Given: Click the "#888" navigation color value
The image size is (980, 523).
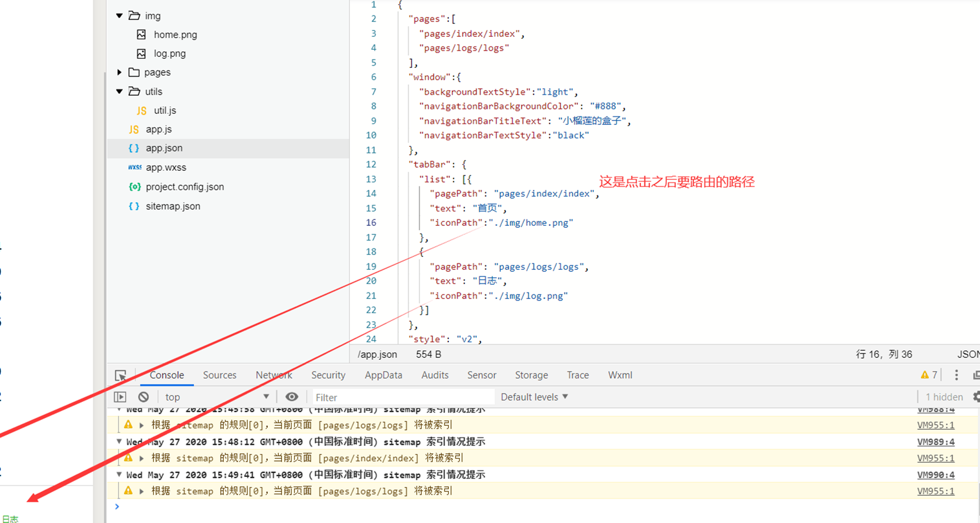Looking at the screenshot, I should (x=605, y=106).
